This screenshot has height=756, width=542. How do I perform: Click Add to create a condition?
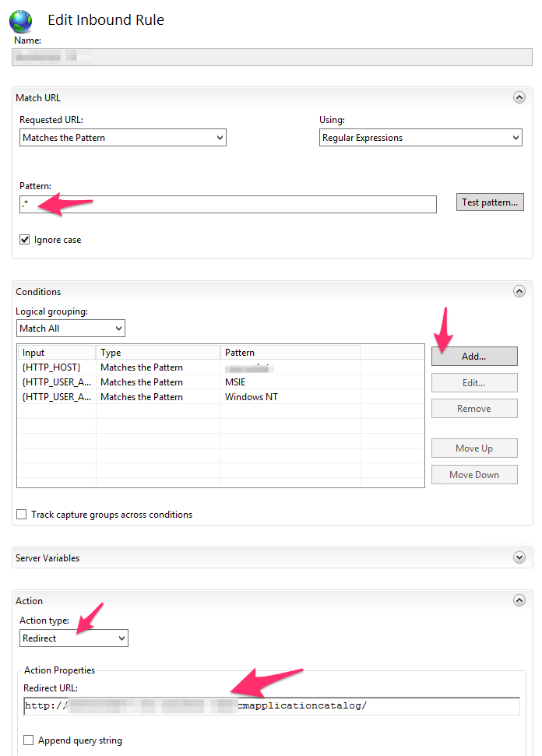coord(473,356)
